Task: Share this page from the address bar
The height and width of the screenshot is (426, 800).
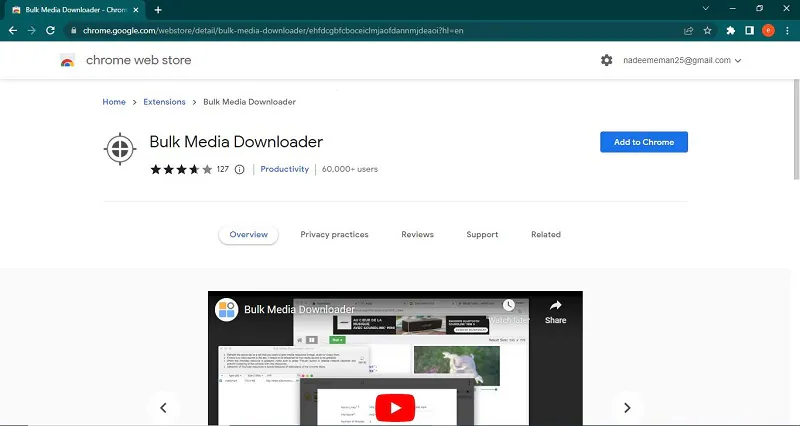Action: click(x=688, y=31)
